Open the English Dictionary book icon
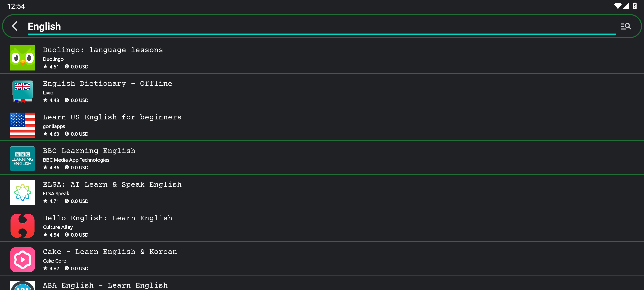Image resolution: width=644 pixels, height=290 pixels. (x=23, y=91)
